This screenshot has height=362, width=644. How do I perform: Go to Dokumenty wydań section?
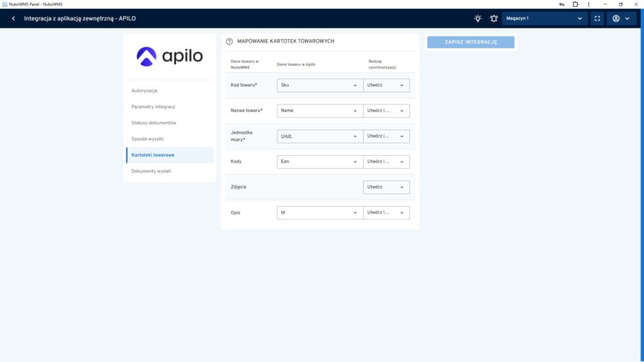click(151, 171)
